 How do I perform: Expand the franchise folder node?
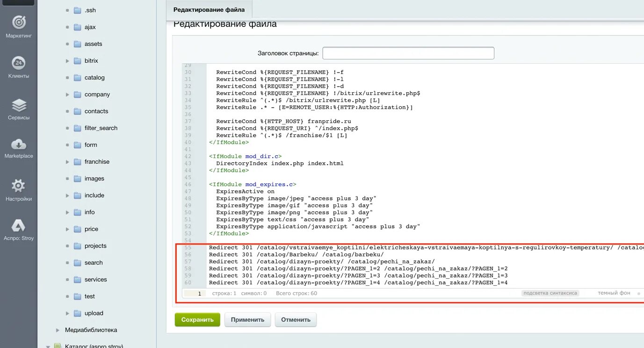pyautogui.click(x=67, y=162)
